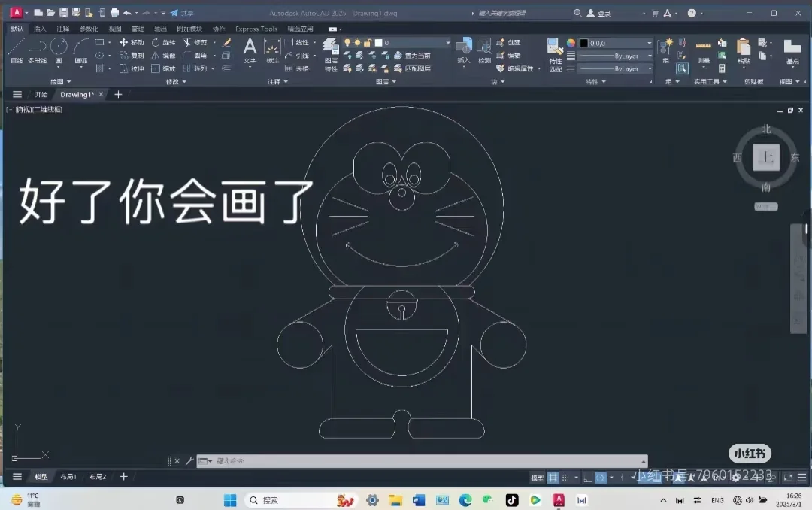Screen dimensions: 812x510
Task: Toggle ortho mode in the status bar
Action: click(587, 477)
